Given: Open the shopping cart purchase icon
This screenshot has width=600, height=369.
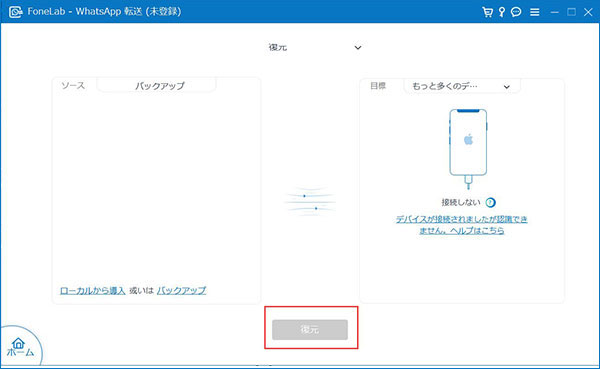Looking at the screenshot, I should coord(487,12).
